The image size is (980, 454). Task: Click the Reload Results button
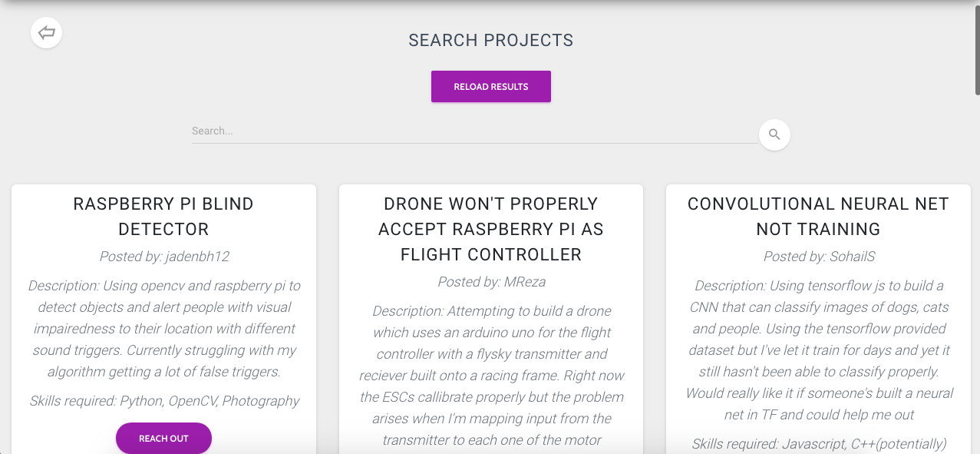[x=491, y=87]
